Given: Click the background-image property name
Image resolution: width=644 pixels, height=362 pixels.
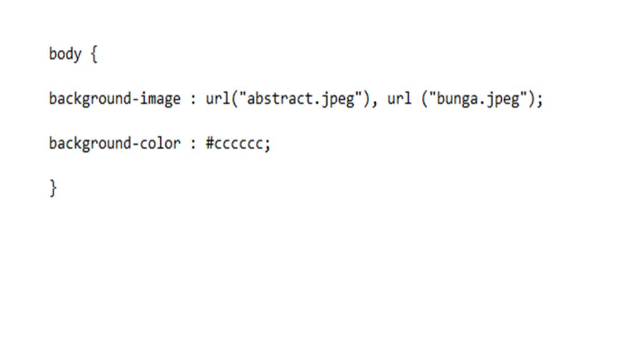Looking at the screenshot, I should (x=115, y=99).
